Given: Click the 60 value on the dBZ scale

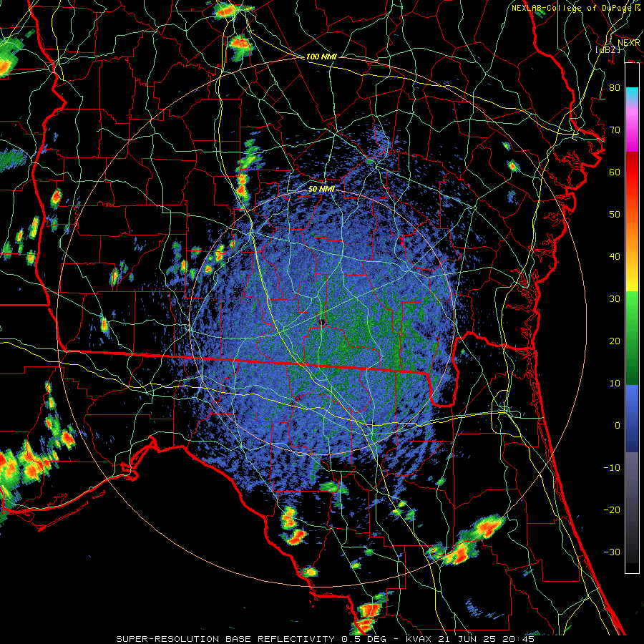Looking at the screenshot, I should tap(615, 172).
